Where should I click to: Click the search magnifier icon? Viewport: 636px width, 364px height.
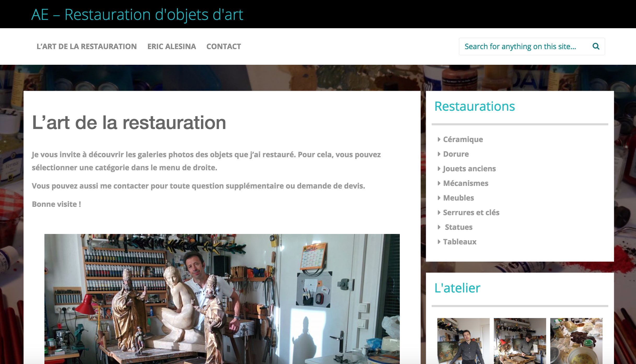[596, 46]
